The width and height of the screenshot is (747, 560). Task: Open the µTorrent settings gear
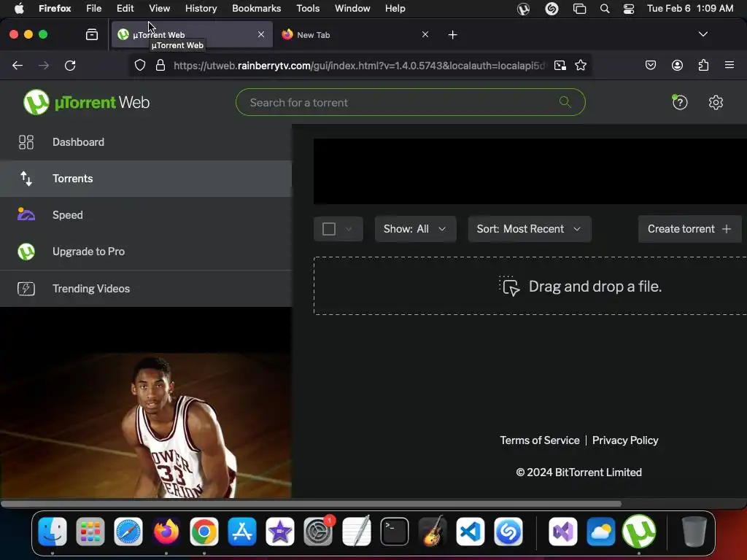point(716,102)
